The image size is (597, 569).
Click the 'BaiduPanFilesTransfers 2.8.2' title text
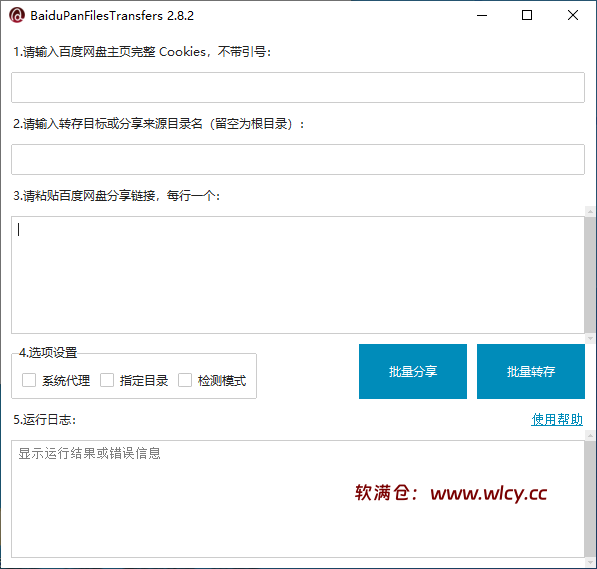tap(112, 16)
